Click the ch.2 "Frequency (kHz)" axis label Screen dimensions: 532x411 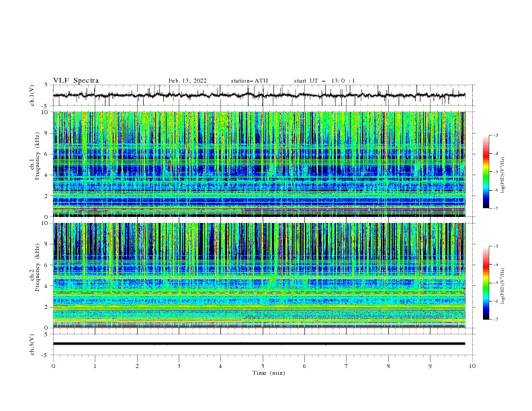pyautogui.click(x=38, y=267)
